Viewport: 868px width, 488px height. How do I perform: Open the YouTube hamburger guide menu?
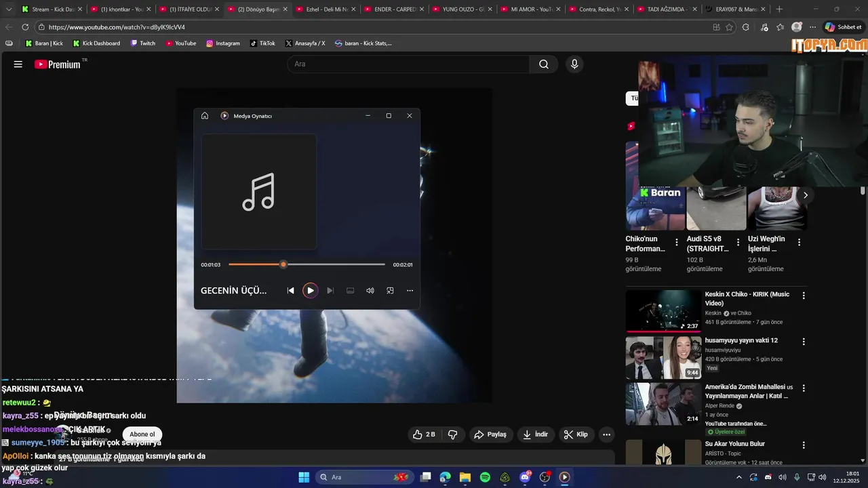18,64
